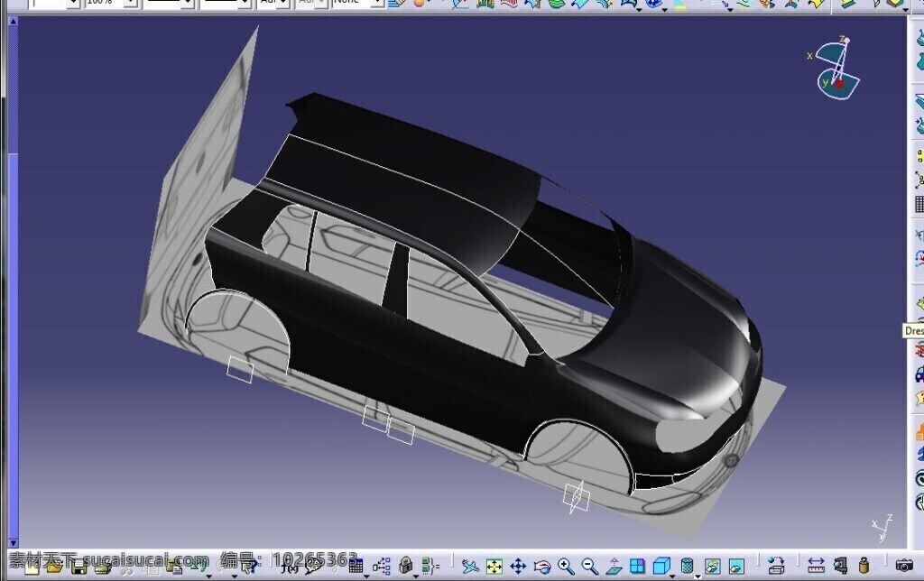Click the tree-structure icon beside the padlock
Image resolution: width=924 pixels, height=581 pixels.
382,567
